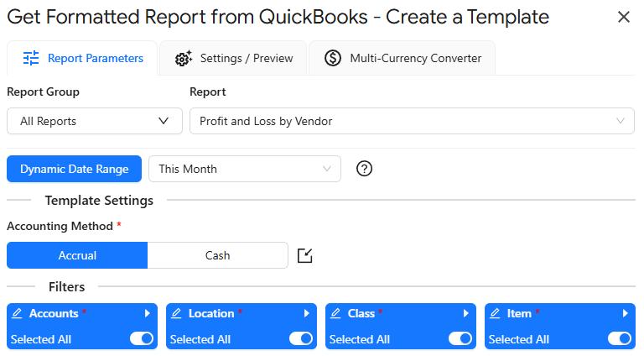Edit the Location filter pencil icon
This screenshot has height=356, width=644.
coord(176,313)
